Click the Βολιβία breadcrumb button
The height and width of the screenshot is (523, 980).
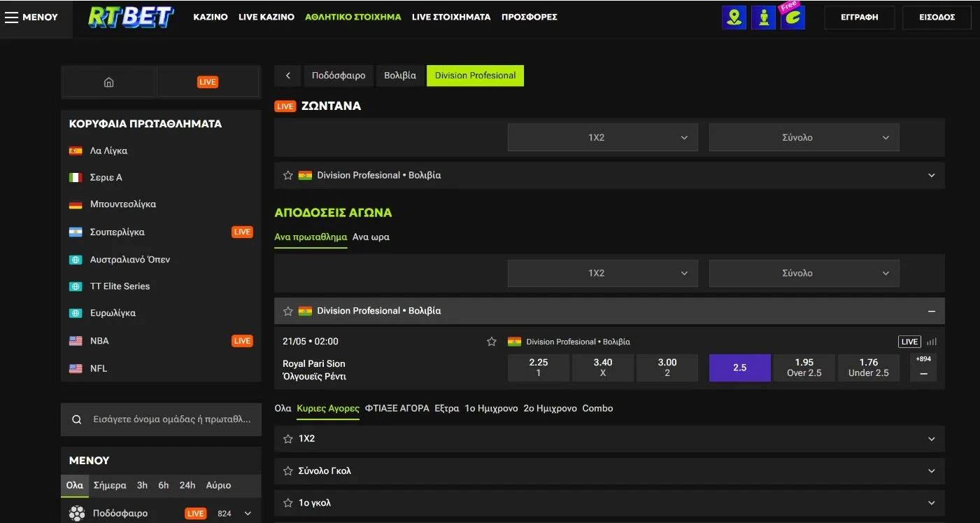[400, 76]
